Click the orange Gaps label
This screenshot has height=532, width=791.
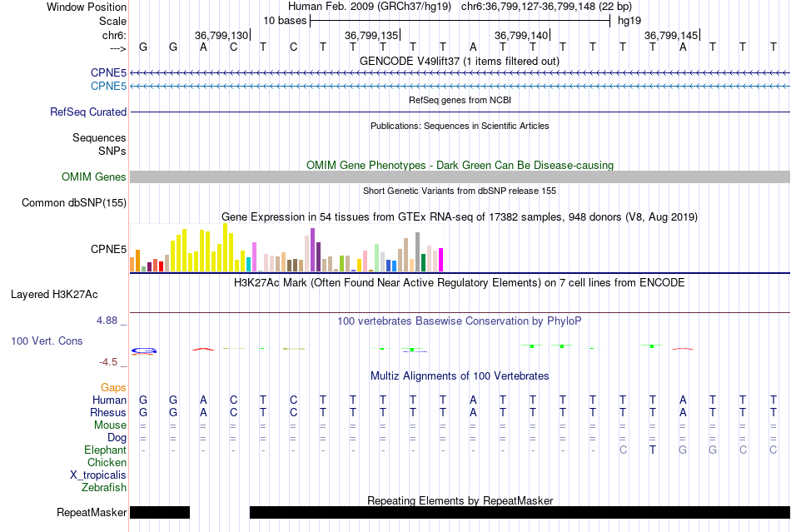coord(113,387)
